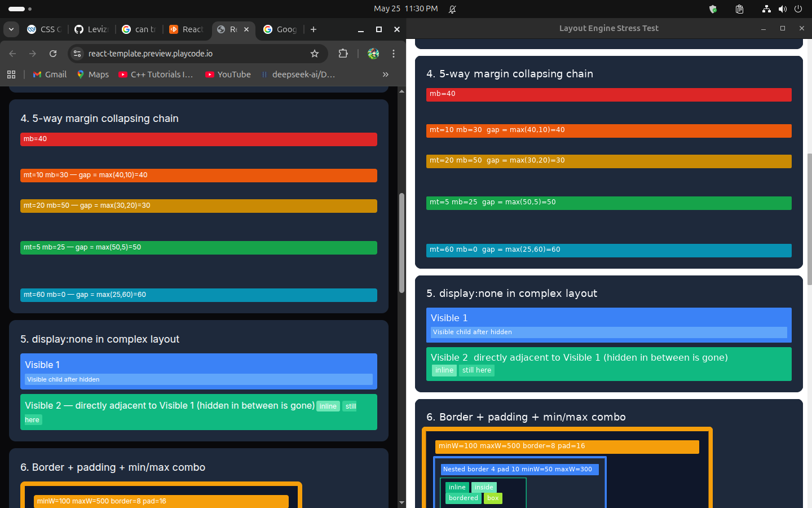
Task: Open the YouTube bookmark
Action: [x=228, y=75]
